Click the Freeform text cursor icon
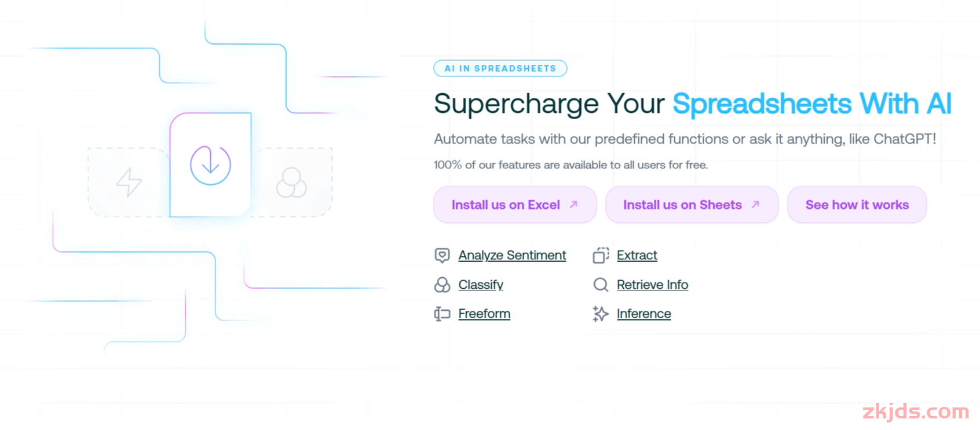 (442, 314)
